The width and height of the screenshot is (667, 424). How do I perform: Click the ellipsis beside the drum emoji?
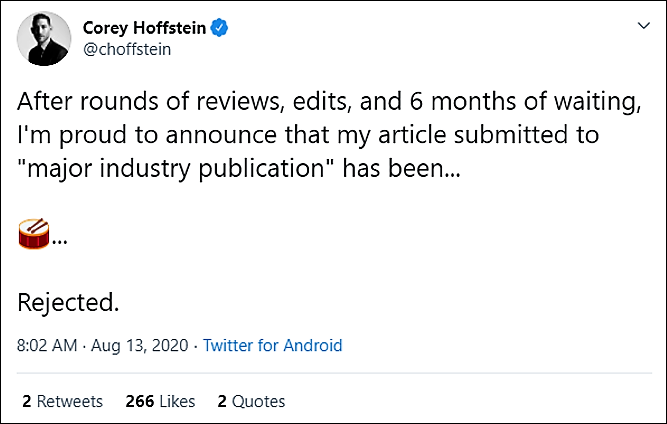coord(60,242)
